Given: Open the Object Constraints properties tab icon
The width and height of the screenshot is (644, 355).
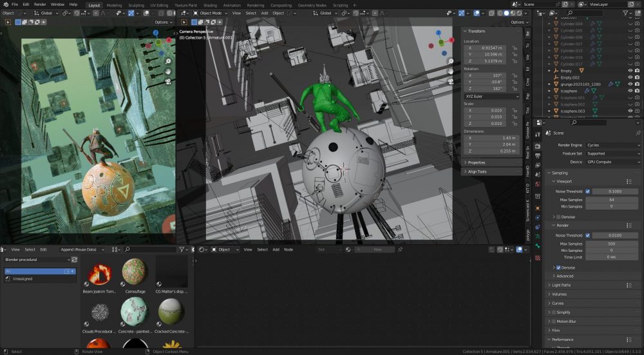Looking at the screenshot, I should (538, 227).
